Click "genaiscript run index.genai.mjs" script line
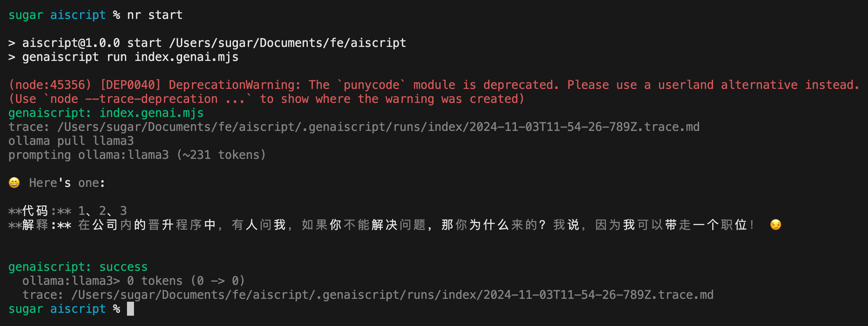Viewport: 868px width, 326px height. tap(130, 57)
